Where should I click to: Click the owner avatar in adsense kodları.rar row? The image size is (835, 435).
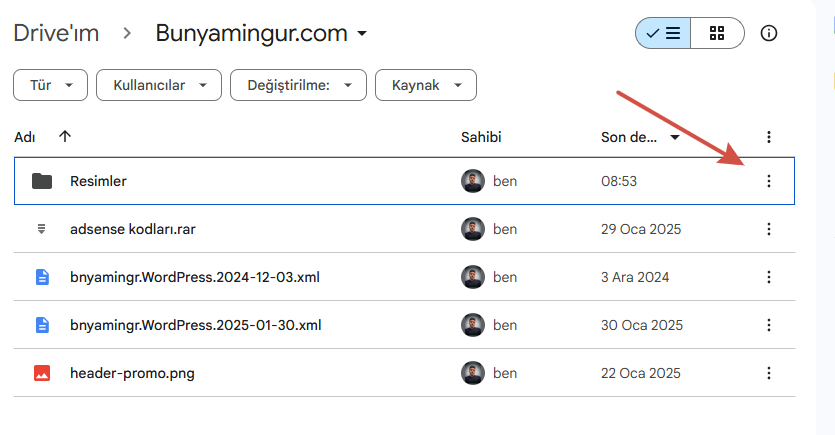[472, 229]
